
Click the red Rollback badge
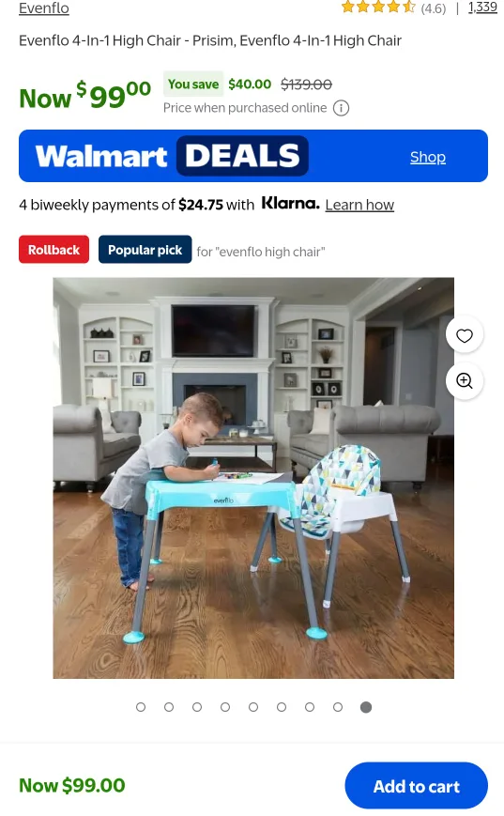[x=53, y=250]
